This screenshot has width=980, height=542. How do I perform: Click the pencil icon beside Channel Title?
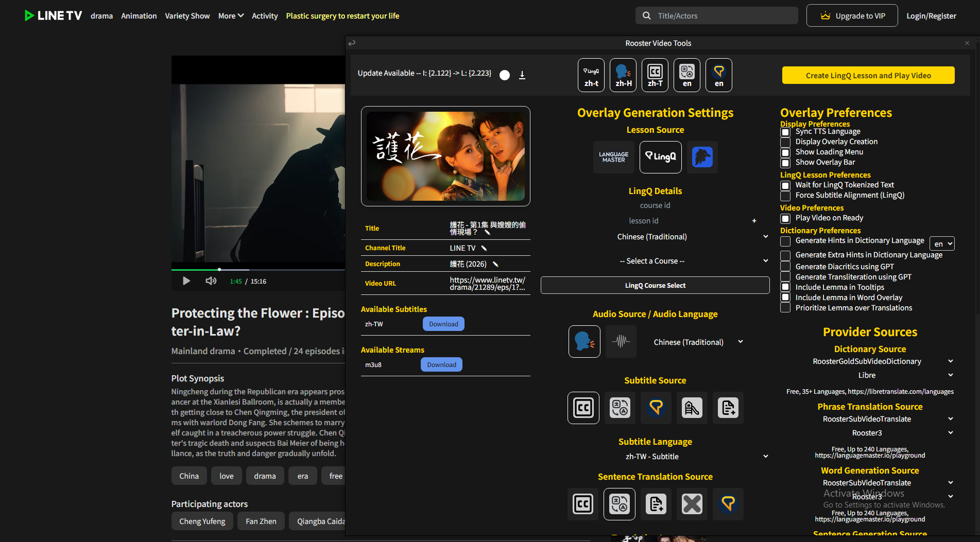pyautogui.click(x=484, y=248)
